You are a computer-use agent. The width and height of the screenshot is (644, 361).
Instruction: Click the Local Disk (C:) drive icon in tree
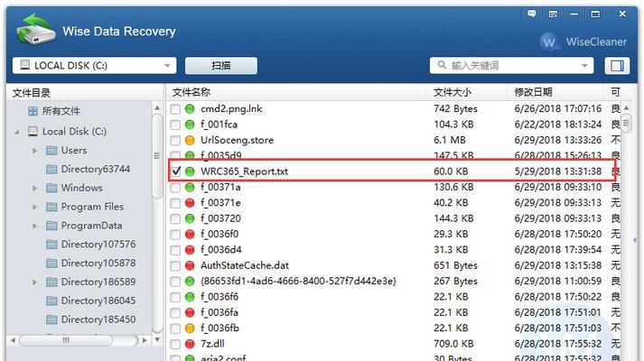pyautogui.click(x=33, y=131)
